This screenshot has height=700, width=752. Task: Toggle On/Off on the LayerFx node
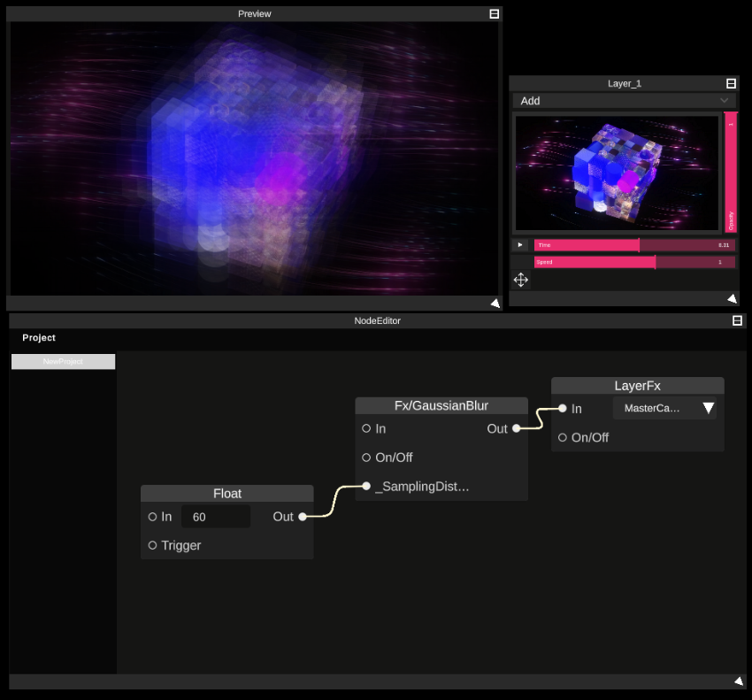[x=562, y=437]
